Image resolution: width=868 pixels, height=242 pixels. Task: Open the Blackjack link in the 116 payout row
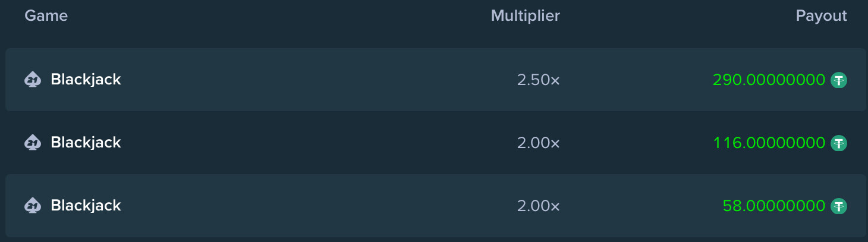pyautogui.click(x=86, y=143)
